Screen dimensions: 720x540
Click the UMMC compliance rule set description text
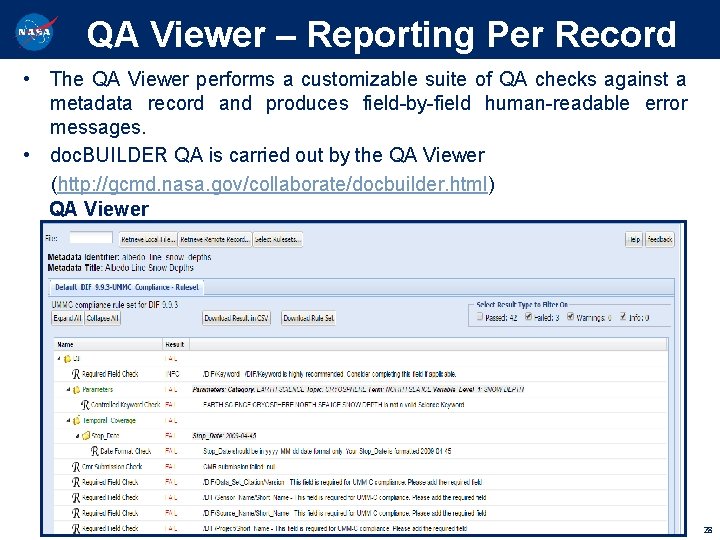(114, 305)
